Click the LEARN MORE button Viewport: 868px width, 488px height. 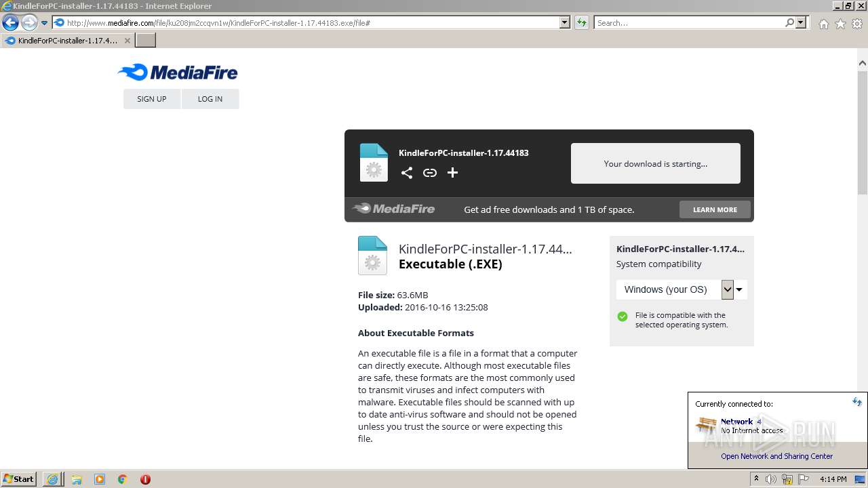tap(715, 209)
